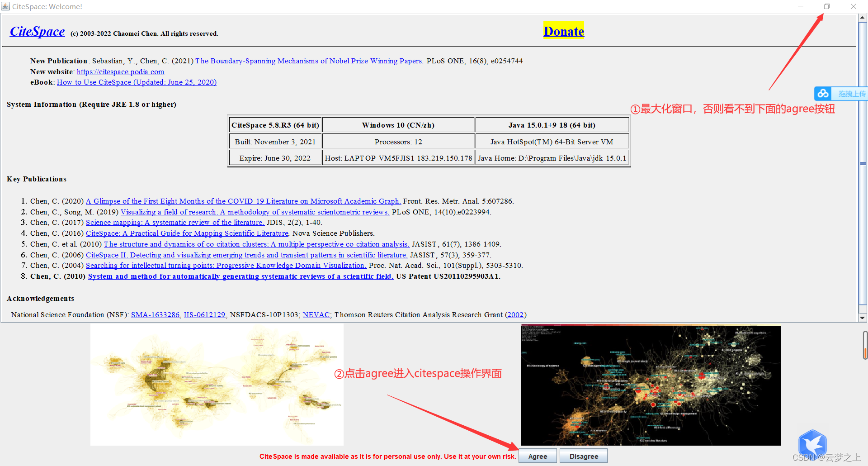Click the blue cloud drag-upload icon
Image resolution: width=868 pixels, height=466 pixels.
(x=823, y=94)
